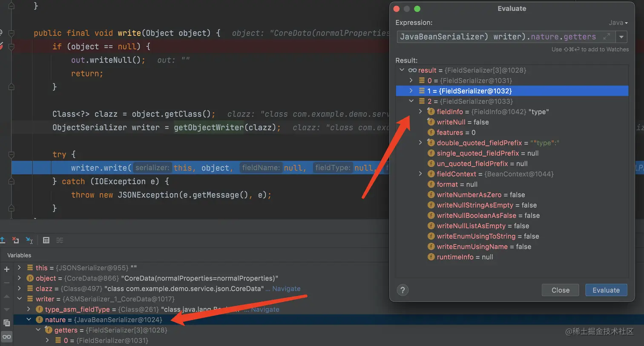Click getObjectWriter in the code editor

pyautogui.click(x=208, y=127)
